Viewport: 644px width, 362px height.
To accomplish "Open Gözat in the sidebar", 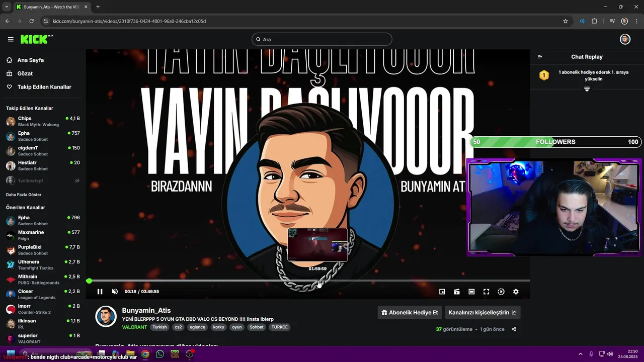I will (25, 73).
